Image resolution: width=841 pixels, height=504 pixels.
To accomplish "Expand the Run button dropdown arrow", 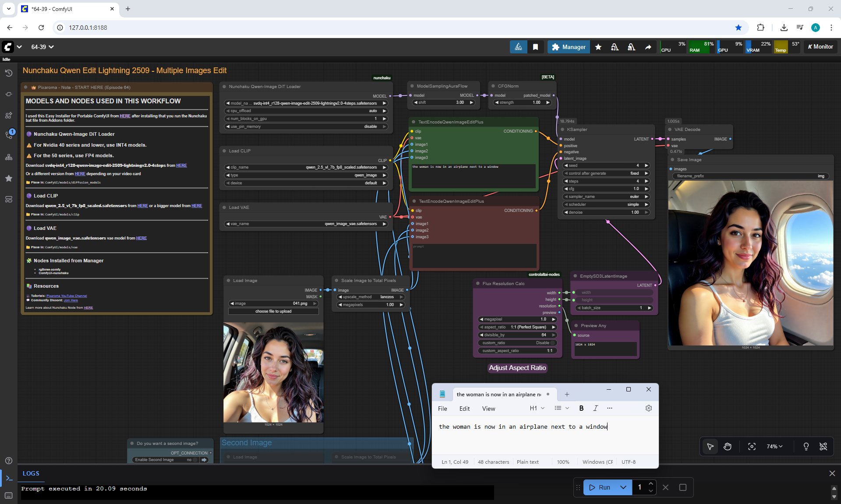I will tap(623, 487).
